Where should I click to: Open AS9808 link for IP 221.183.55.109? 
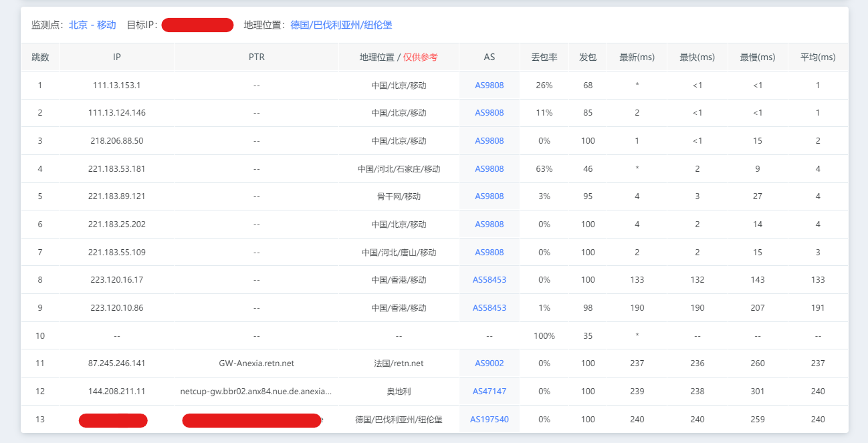pyautogui.click(x=490, y=253)
